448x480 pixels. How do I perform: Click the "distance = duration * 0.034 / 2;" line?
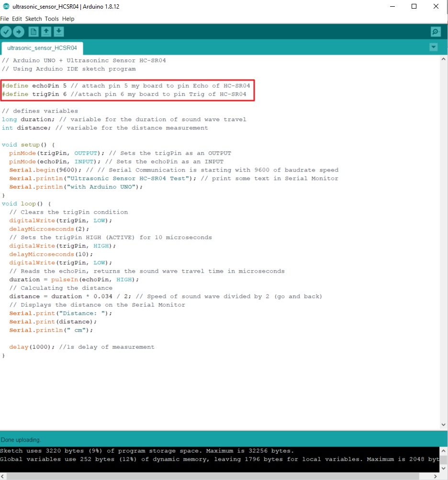pyautogui.click(x=166, y=297)
